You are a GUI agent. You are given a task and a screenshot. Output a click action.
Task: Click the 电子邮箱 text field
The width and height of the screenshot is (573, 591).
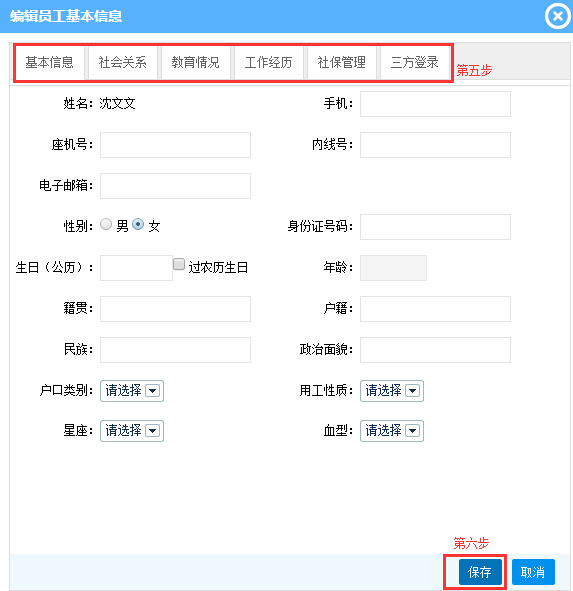click(175, 186)
